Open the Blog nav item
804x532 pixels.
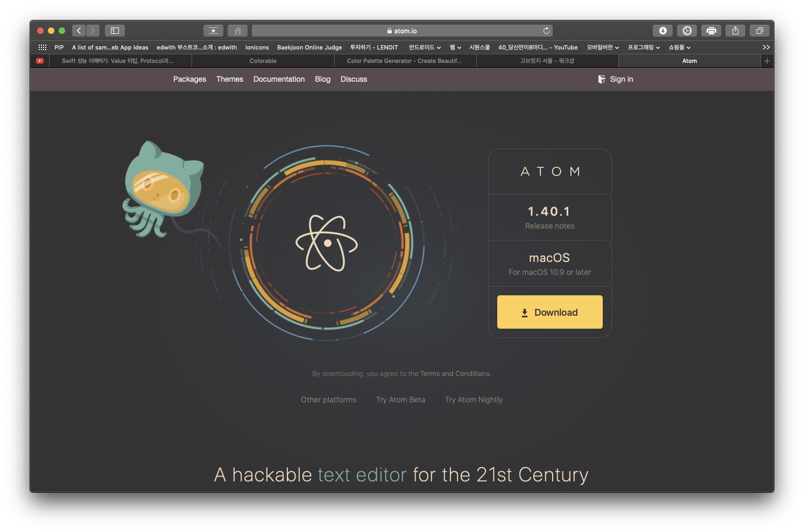pos(322,79)
